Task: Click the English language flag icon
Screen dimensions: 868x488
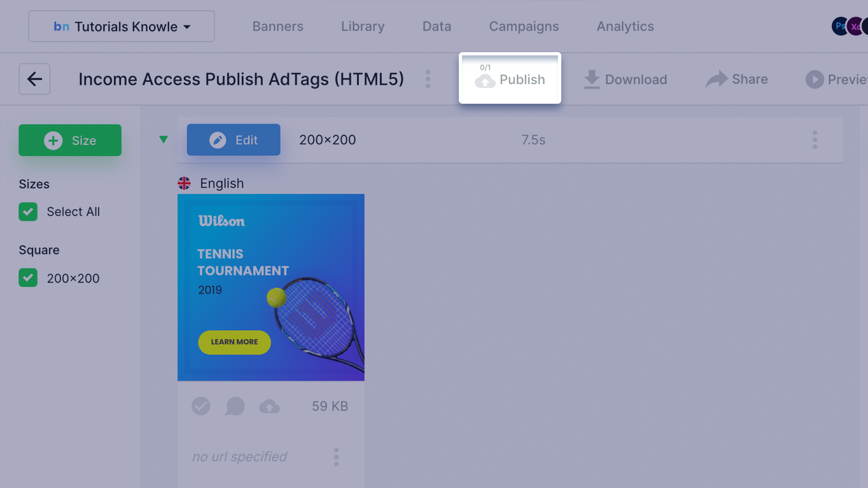Action: click(x=184, y=183)
